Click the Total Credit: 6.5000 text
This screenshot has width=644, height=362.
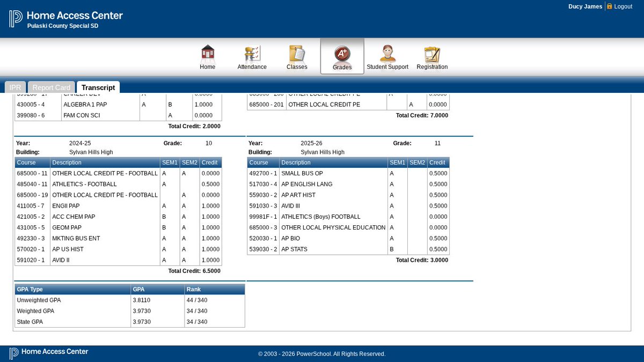194,271
